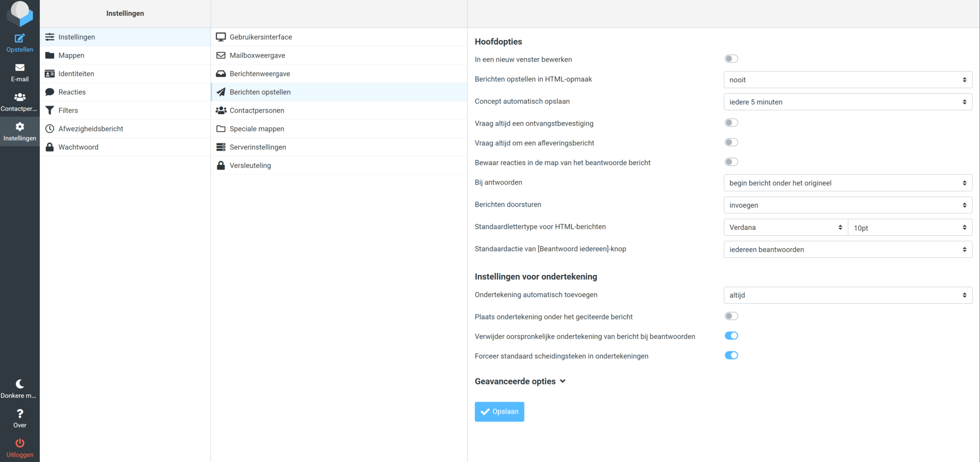Viewport: 980px width, 462px height.
Task: Select the Afwezigheidsbericht menu item
Action: (125, 129)
